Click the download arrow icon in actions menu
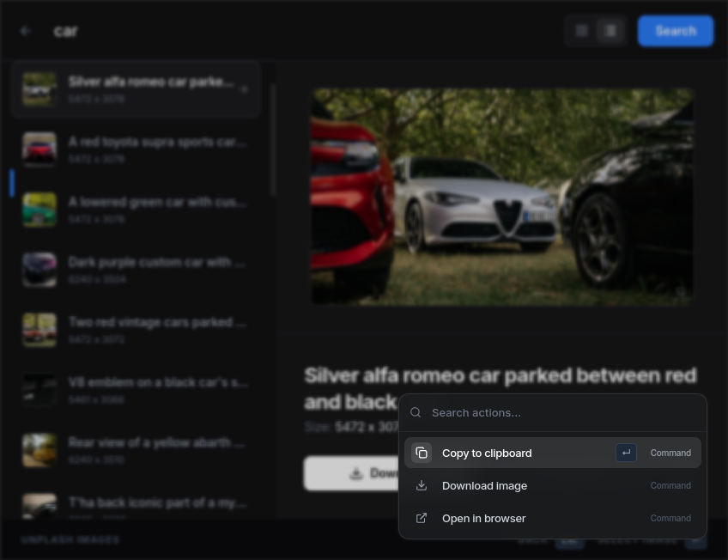The height and width of the screenshot is (560, 728). click(422, 485)
